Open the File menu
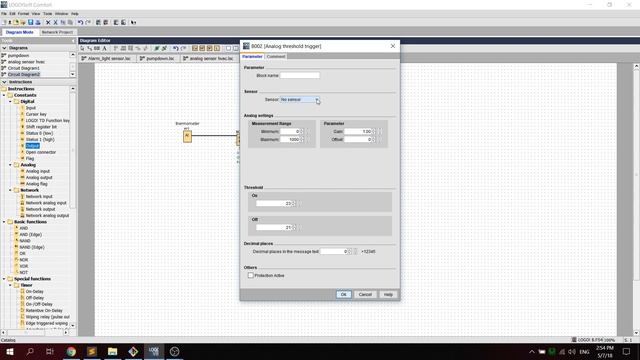This screenshot has width=640, height=360. click(4, 14)
